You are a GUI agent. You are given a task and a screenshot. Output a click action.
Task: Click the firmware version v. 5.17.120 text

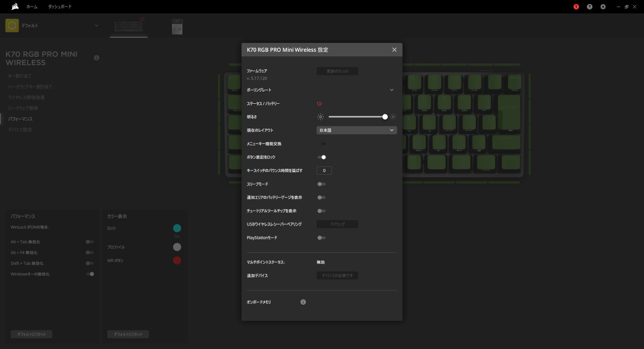(257, 79)
